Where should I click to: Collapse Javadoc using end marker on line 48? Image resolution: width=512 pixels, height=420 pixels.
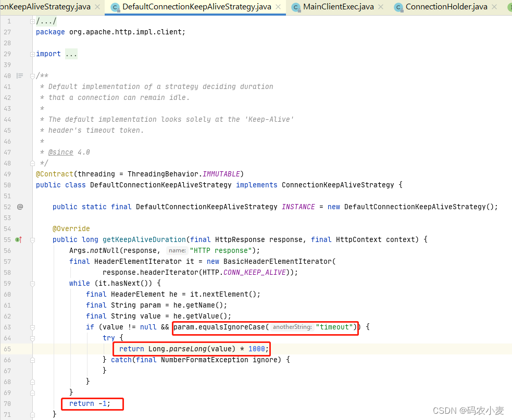point(32,163)
